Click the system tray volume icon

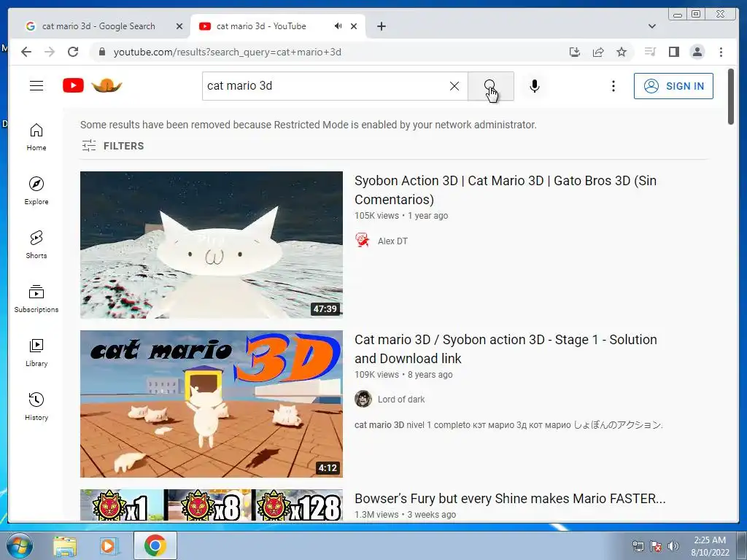tap(673, 545)
